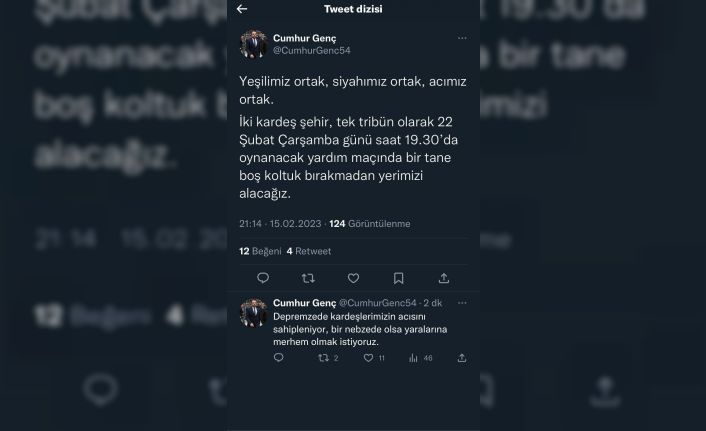The height and width of the screenshot is (431, 706).
Task: Open Cumhur Genç profile picture in main tweet
Action: pyautogui.click(x=253, y=44)
